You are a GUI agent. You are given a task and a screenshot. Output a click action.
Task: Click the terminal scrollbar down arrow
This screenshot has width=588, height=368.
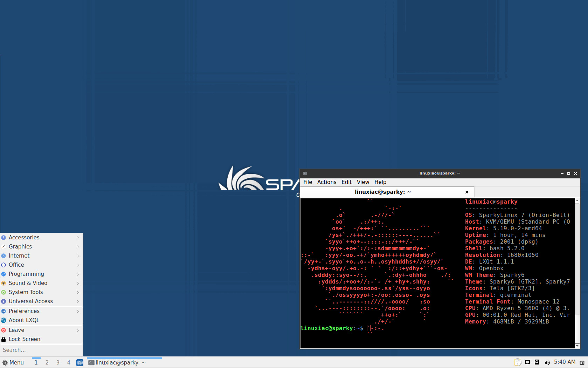577,346
